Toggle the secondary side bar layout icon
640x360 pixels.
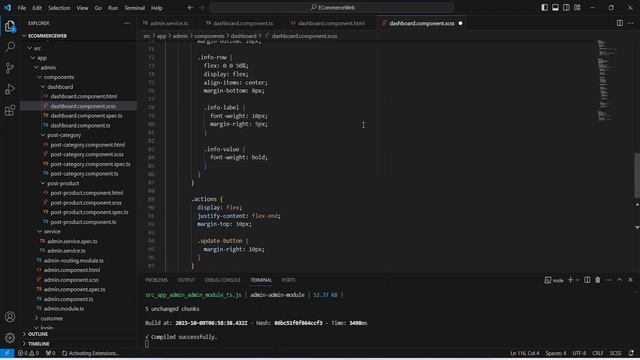tap(566, 7)
